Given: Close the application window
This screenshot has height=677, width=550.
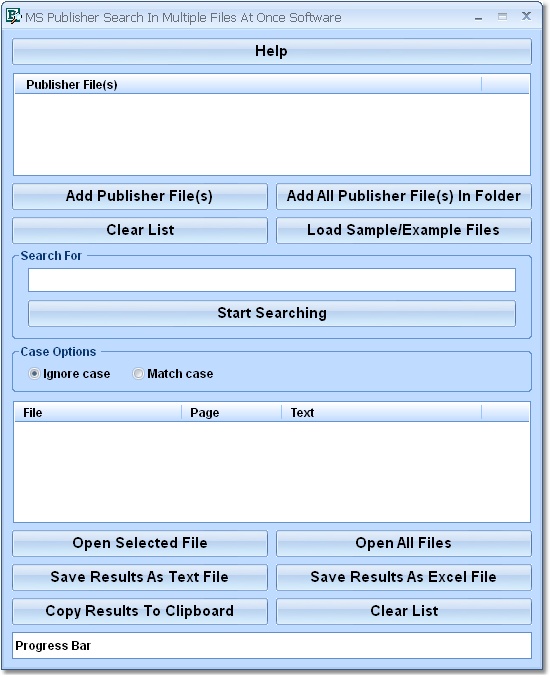Looking at the screenshot, I should [526, 16].
